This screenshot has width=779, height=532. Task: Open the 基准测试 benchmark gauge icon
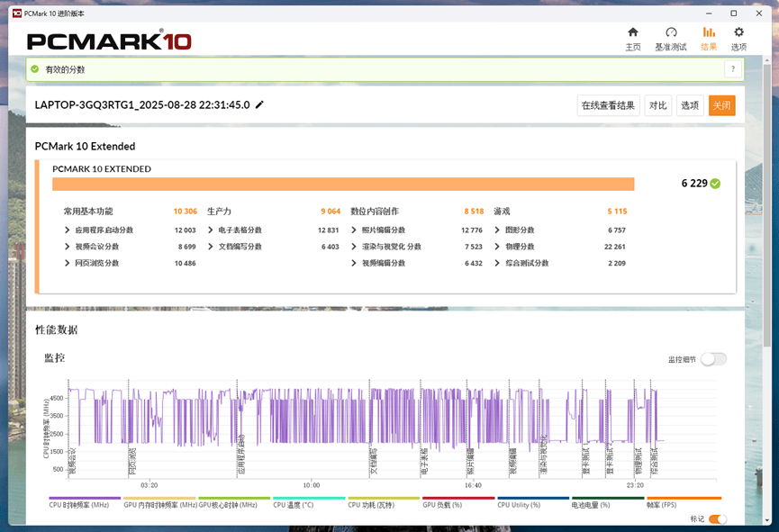click(x=670, y=33)
